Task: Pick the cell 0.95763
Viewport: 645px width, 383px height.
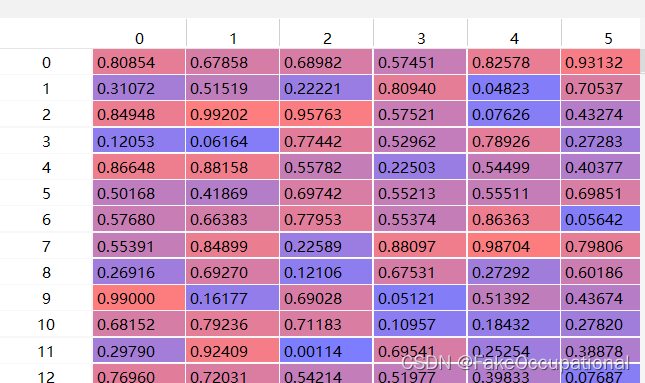Action: click(x=326, y=114)
